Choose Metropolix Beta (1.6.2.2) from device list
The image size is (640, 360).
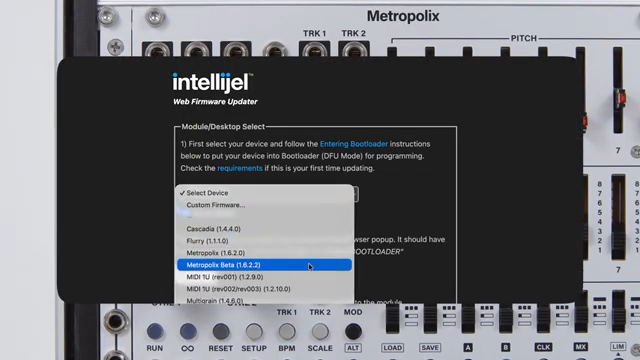coord(264,265)
